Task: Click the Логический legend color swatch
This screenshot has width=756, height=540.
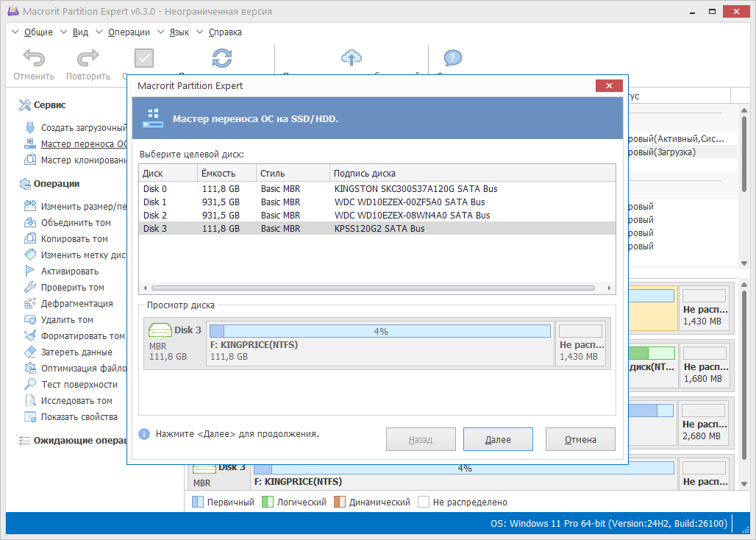Action: click(x=268, y=502)
